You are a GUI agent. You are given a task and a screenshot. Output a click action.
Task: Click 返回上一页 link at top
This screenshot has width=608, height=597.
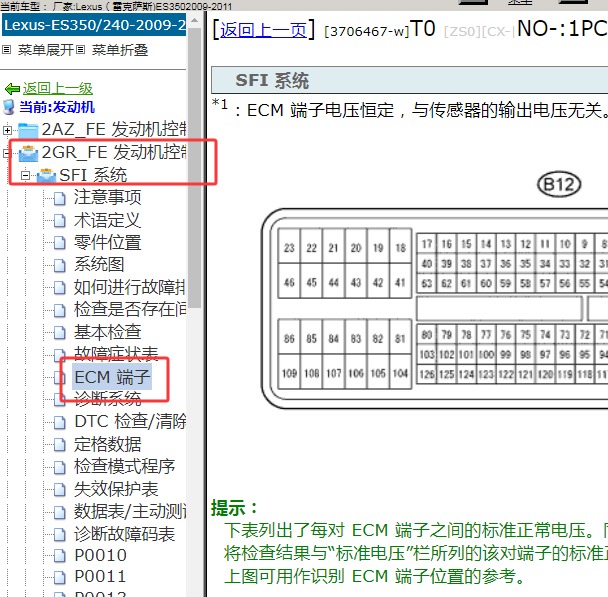[264, 30]
